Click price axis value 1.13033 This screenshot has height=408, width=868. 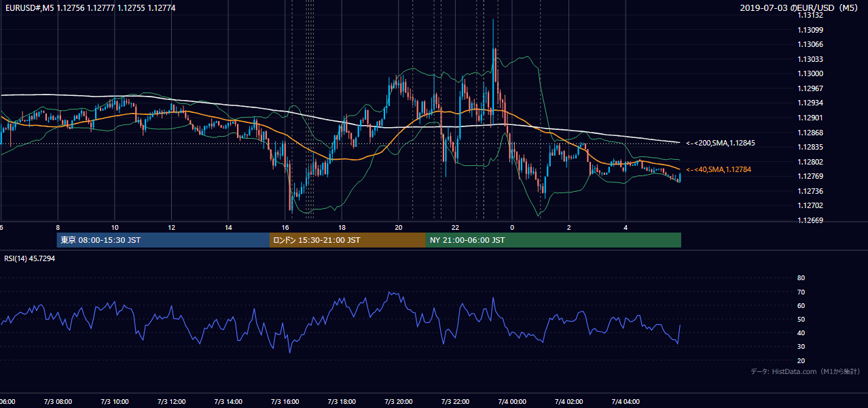[811, 59]
